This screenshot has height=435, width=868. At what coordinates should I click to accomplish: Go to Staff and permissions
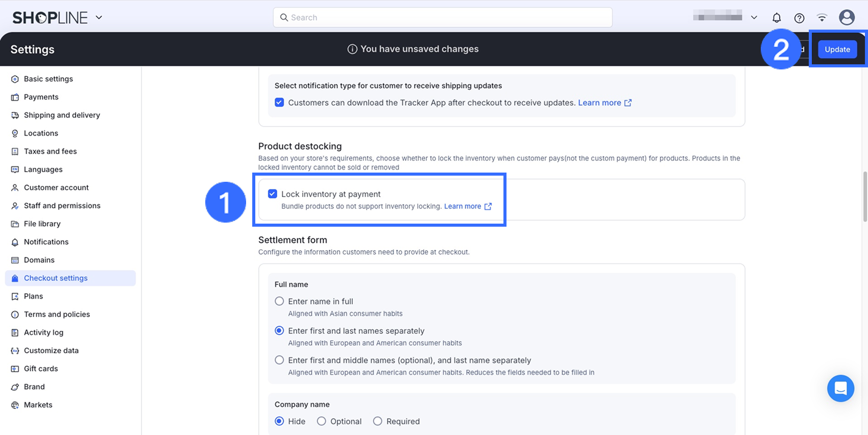tap(62, 206)
